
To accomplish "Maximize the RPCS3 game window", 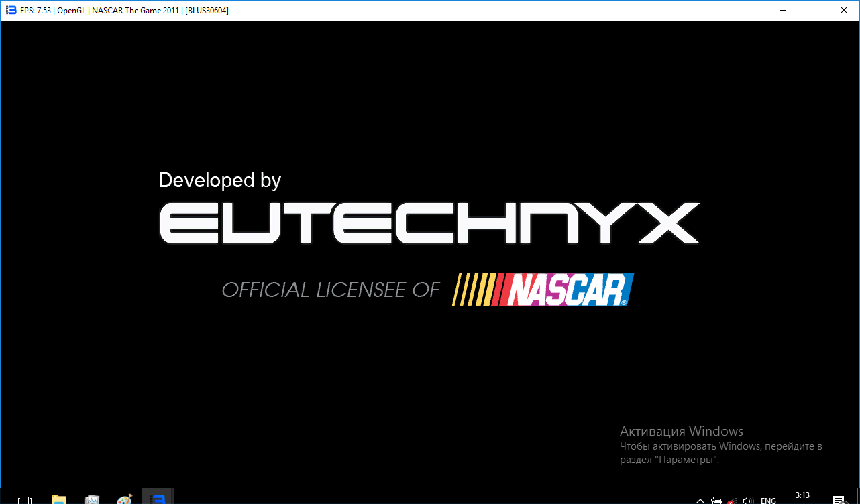I will pyautogui.click(x=813, y=10).
